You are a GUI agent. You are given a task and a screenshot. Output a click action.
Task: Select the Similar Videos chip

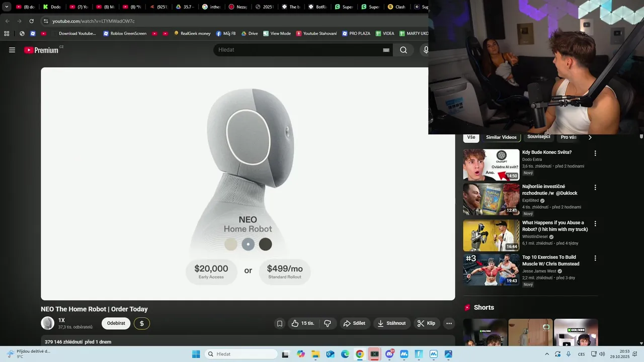coord(501,137)
